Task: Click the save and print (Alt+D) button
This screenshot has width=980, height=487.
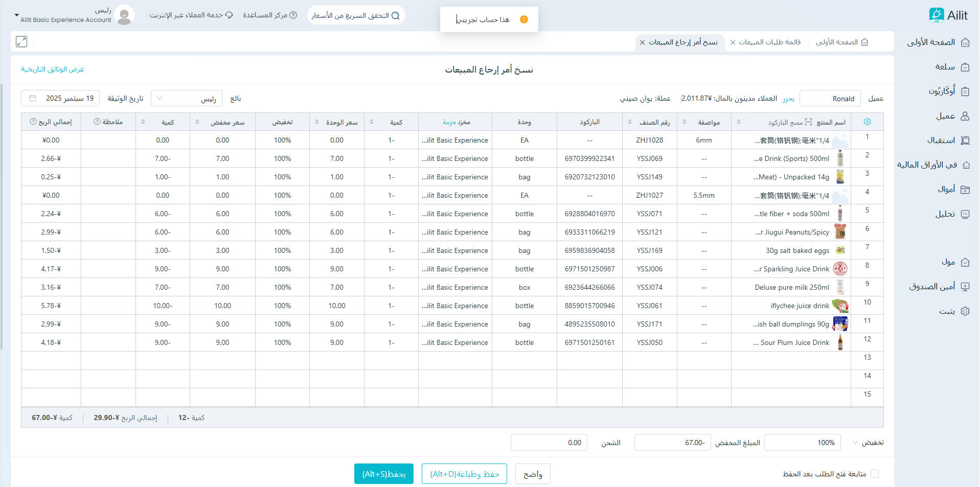Action: [464, 474]
